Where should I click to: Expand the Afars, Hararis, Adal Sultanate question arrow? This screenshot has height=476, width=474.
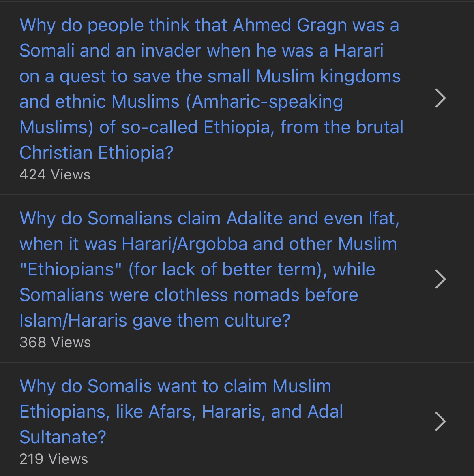[440, 421]
